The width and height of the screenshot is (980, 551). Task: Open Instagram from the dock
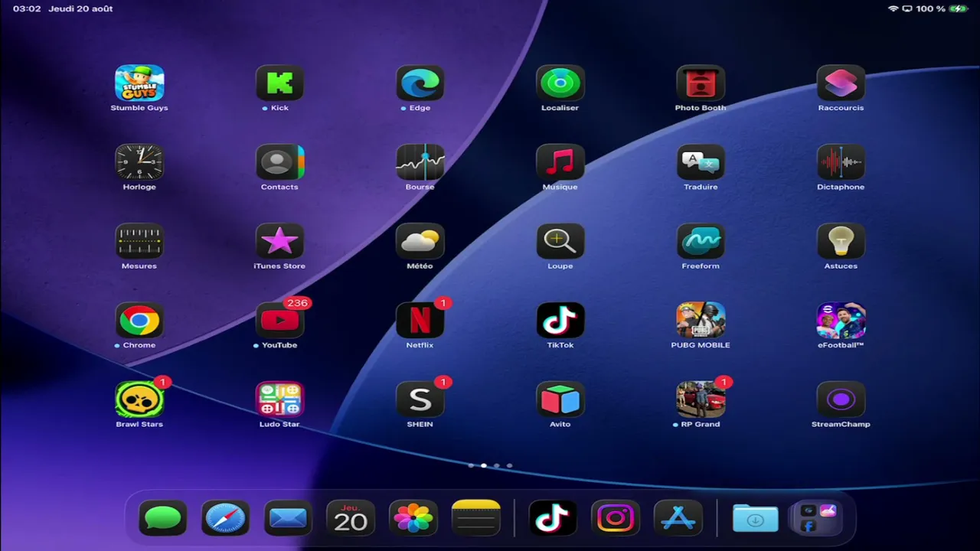coord(616,519)
